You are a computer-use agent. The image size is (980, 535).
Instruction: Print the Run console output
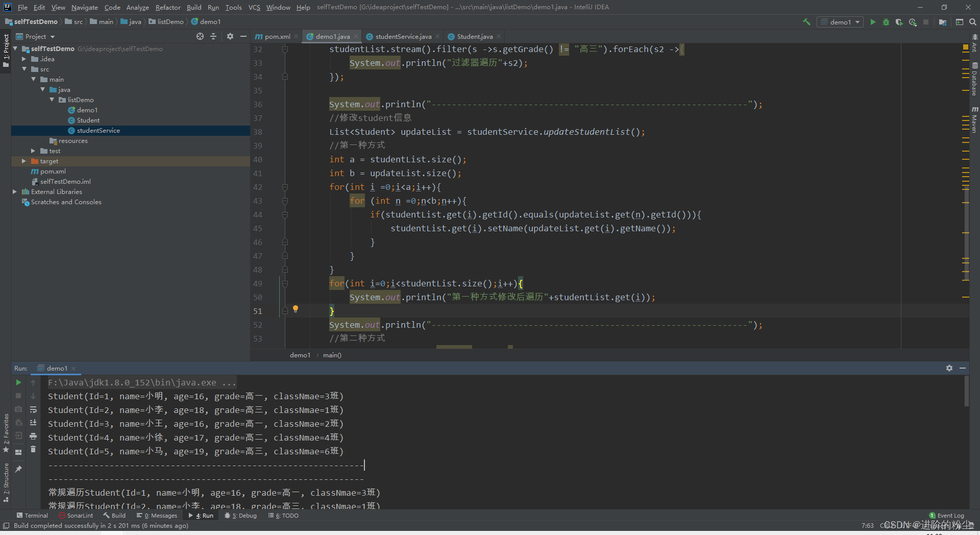tap(33, 436)
